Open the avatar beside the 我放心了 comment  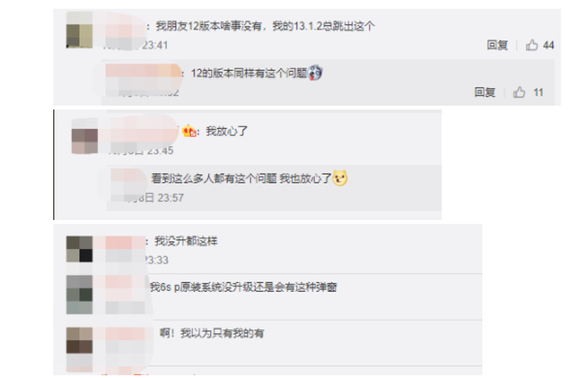[85, 136]
